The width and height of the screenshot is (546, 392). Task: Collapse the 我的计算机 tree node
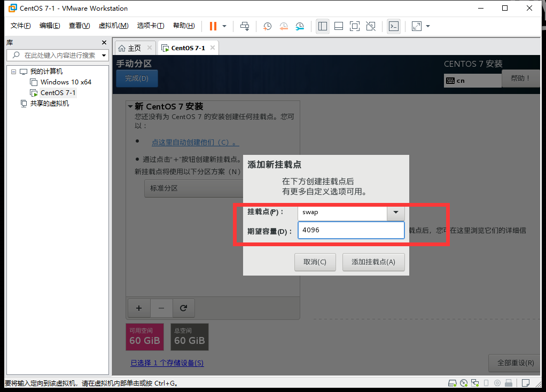(x=13, y=72)
